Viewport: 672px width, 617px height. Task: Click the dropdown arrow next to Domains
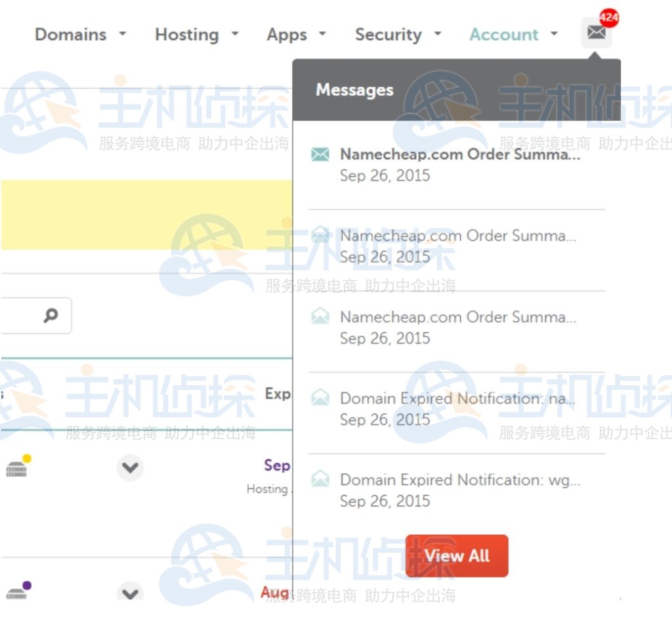point(123,33)
